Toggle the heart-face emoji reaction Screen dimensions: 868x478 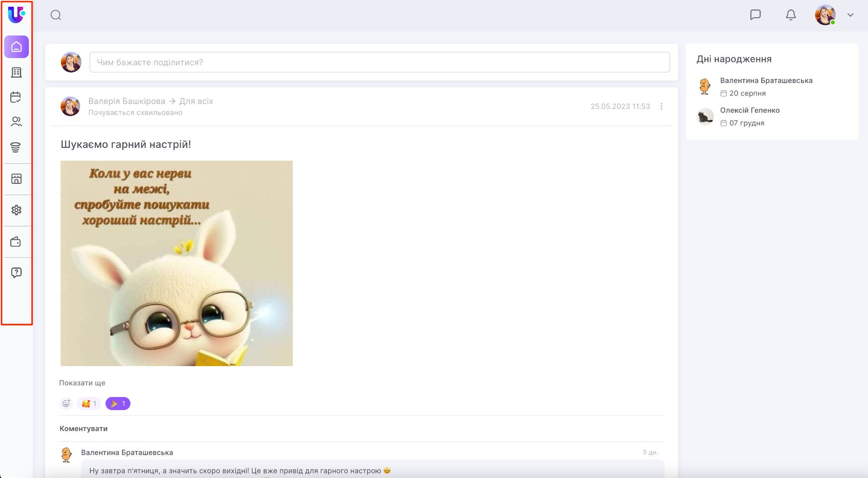pos(89,403)
